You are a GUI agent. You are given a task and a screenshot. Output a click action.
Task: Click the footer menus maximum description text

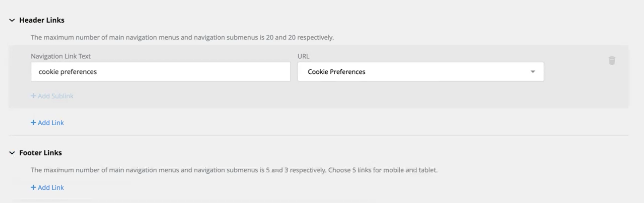pos(234,170)
